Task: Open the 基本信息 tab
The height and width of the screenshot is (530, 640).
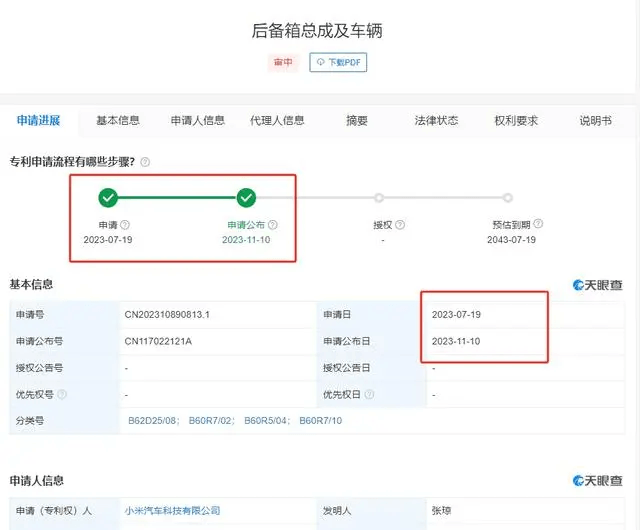Action: tap(118, 120)
